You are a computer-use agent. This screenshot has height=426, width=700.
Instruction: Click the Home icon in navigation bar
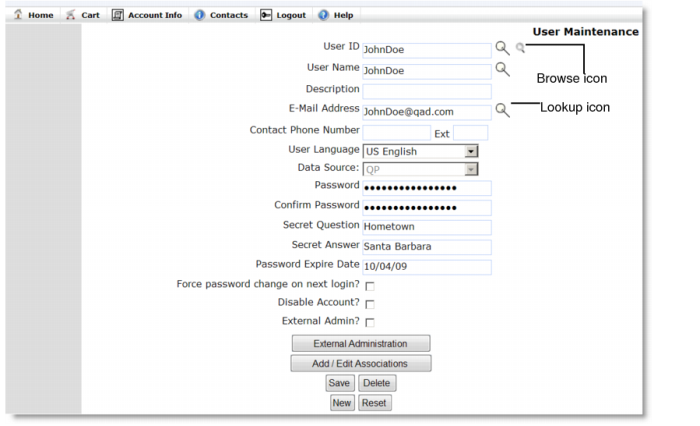[18, 14]
